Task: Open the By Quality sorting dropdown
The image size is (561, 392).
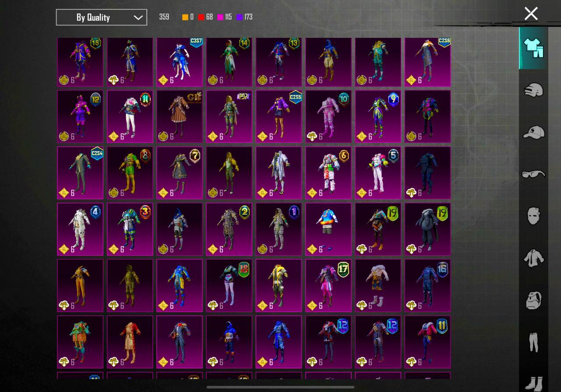Action: pos(101,17)
